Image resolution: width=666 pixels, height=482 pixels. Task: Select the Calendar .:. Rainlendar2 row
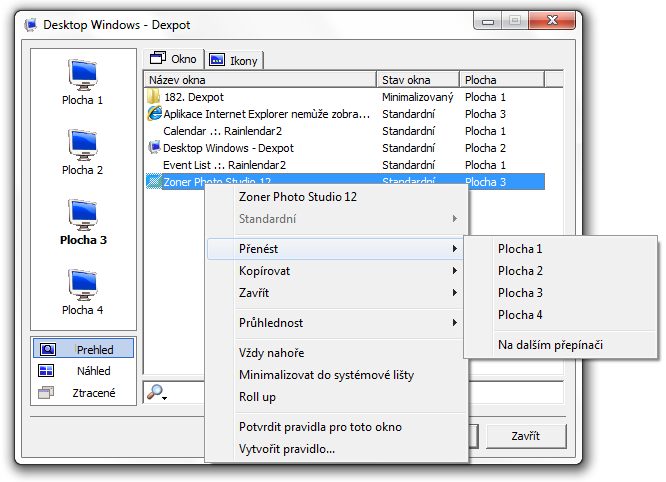click(x=345, y=131)
